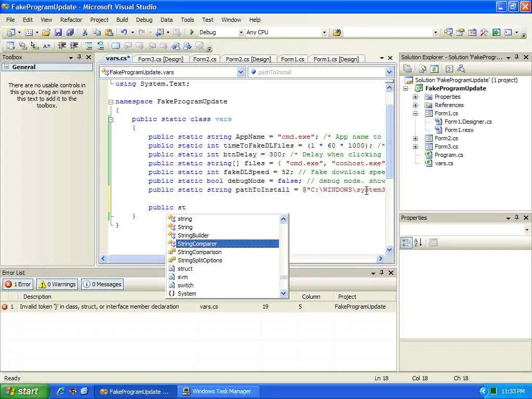
Task: Open the Tools menu
Action: (x=187, y=20)
